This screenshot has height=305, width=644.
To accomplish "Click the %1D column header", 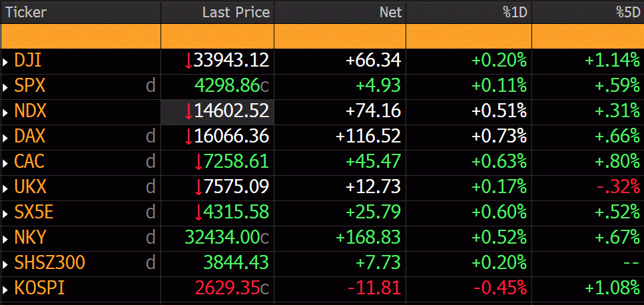I will tap(513, 12).
